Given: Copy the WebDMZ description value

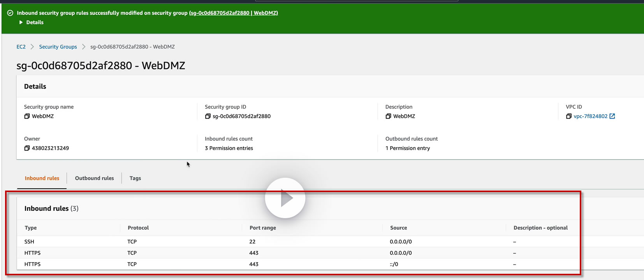Looking at the screenshot, I should coord(388,116).
